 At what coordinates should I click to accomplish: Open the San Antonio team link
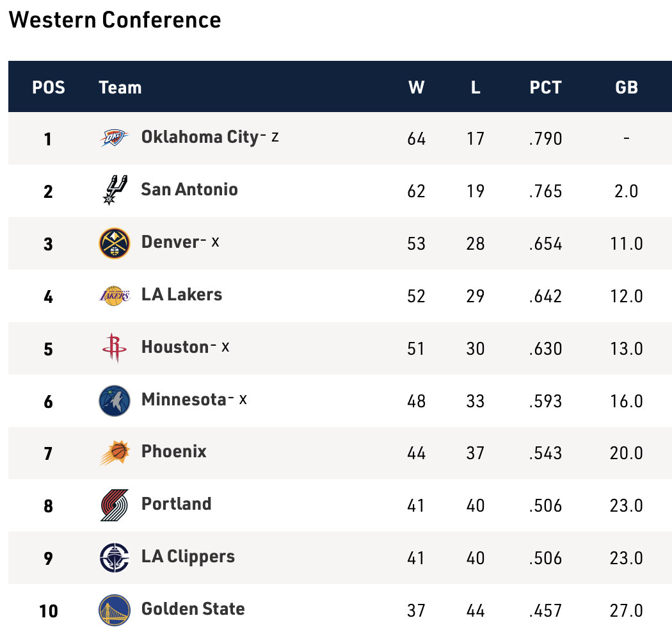(189, 190)
